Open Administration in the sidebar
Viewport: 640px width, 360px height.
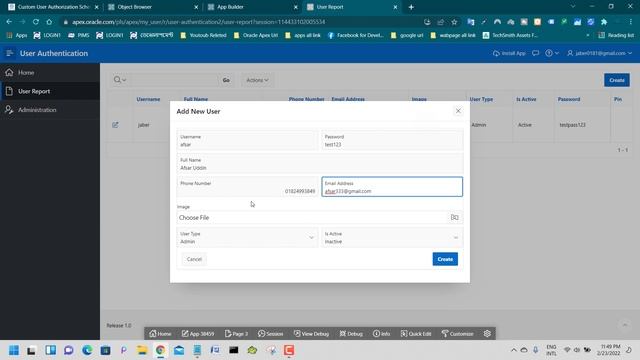50,110
